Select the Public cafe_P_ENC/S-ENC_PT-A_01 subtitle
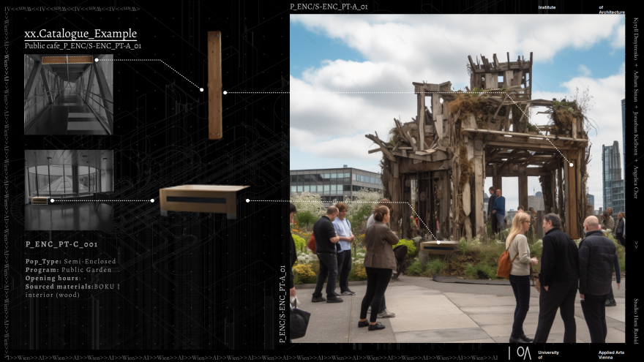The height and width of the screenshot is (362, 644). pos(83,46)
